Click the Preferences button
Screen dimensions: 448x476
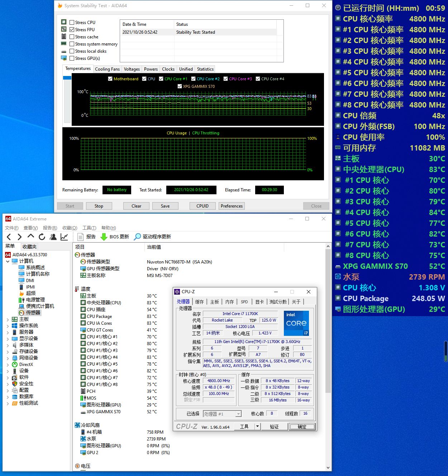click(x=232, y=206)
